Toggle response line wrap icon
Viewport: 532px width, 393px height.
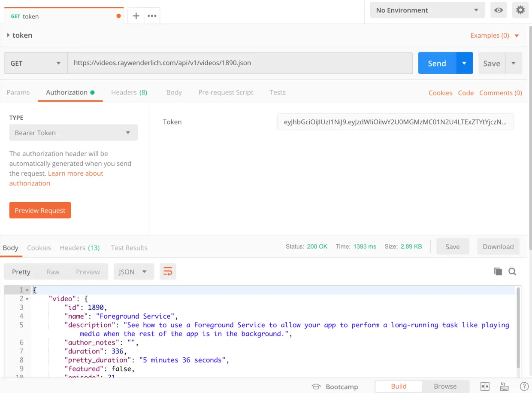click(168, 271)
